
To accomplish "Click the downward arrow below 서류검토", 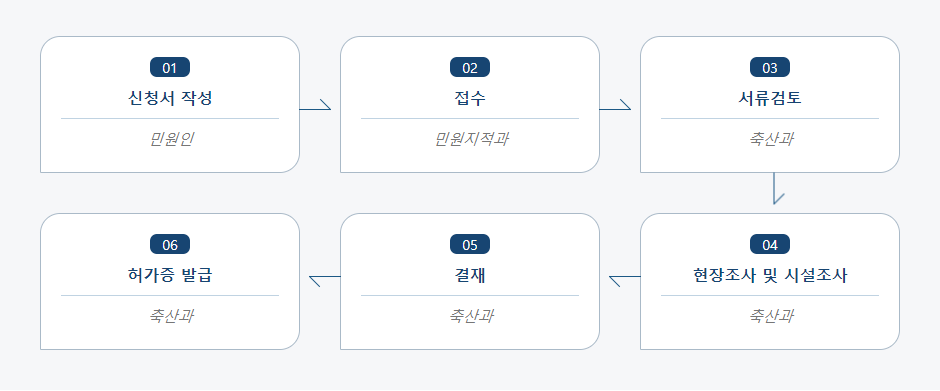I will tap(778, 189).
